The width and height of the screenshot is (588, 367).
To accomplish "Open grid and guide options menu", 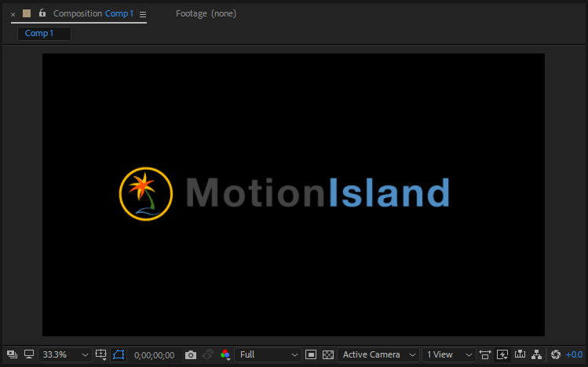I will click(101, 354).
